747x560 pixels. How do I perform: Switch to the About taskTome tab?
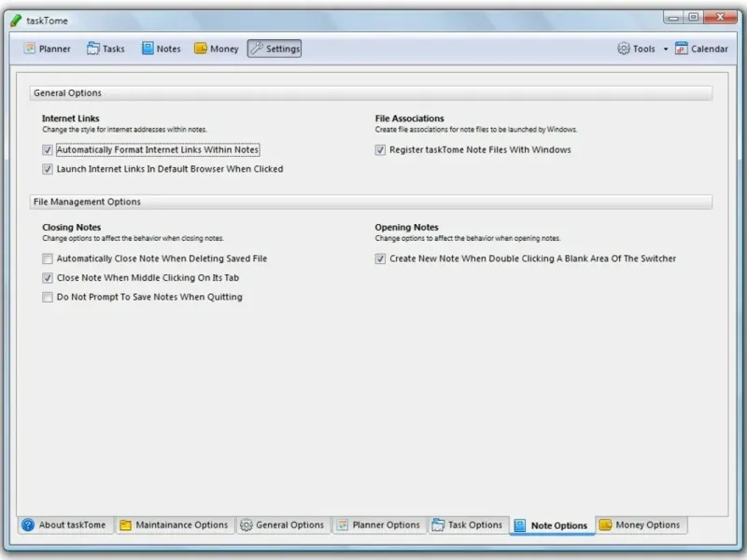click(66, 525)
